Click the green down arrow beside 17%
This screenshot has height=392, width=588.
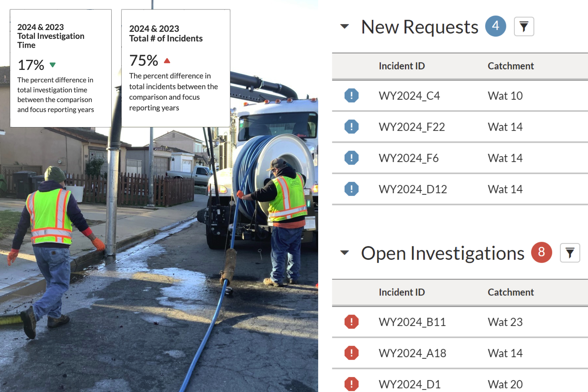pos(53,65)
